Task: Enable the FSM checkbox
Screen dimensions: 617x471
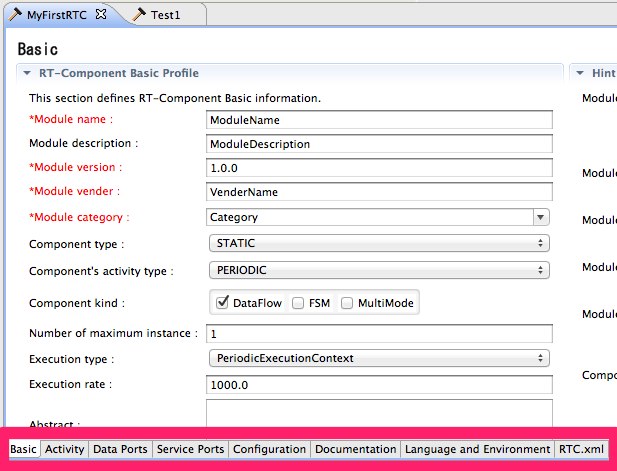Action: tap(298, 303)
